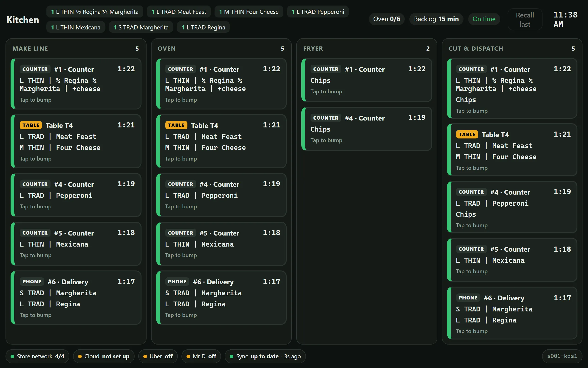Click the Mr D off status indicator
The width and height of the screenshot is (588, 368).
coord(201,356)
